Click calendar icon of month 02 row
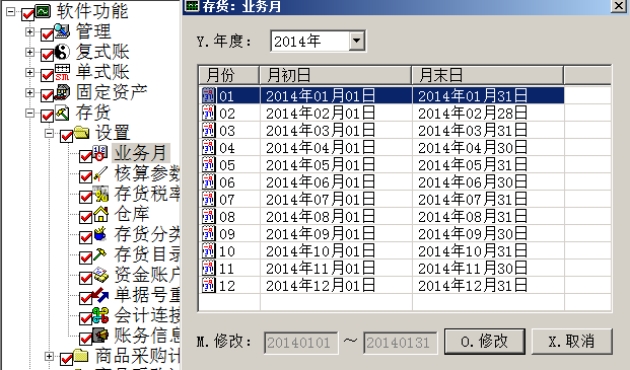The image size is (630, 370). click(209, 113)
